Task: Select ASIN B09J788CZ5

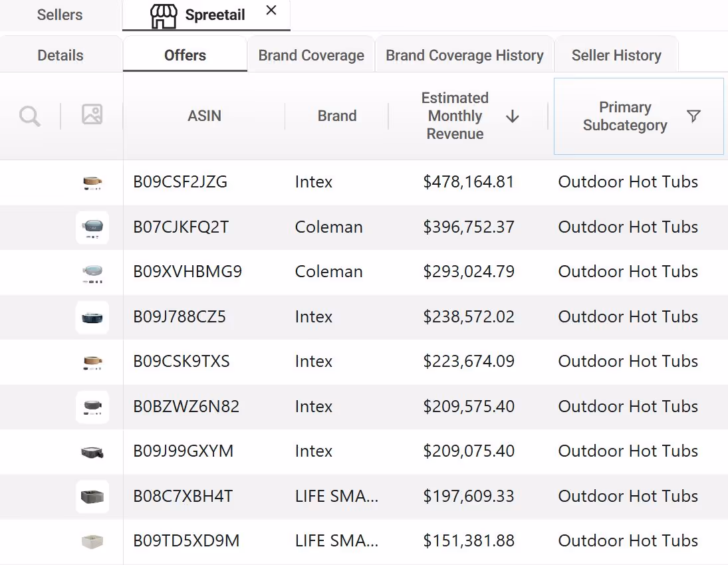Action: click(x=180, y=316)
